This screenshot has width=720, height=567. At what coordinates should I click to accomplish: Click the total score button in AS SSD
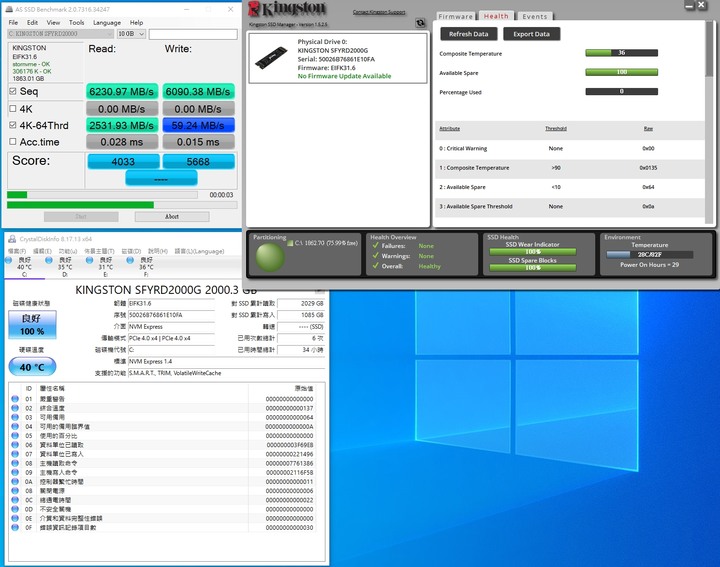tap(161, 178)
